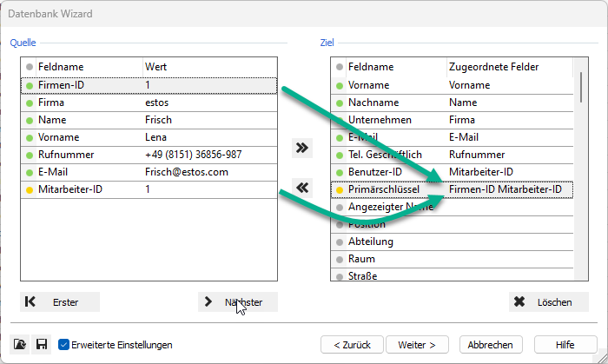Click the save configuration disk icon

[x=41, y=345]
